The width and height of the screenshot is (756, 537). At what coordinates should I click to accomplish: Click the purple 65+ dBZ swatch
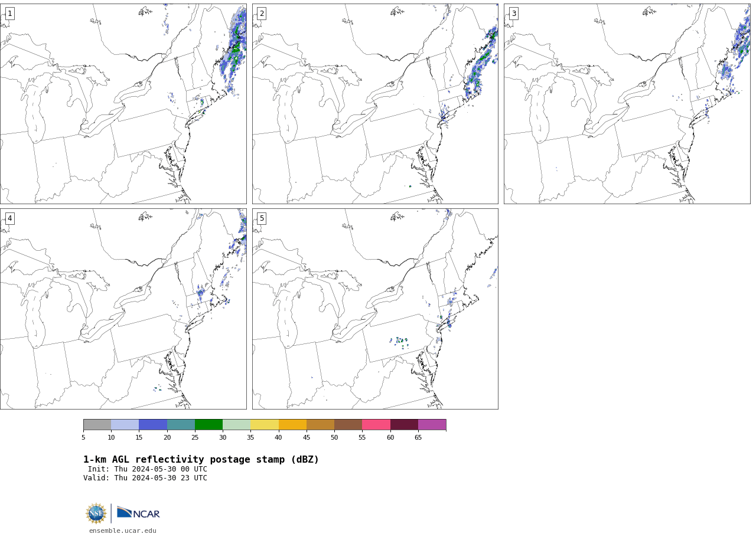(432, 425)
